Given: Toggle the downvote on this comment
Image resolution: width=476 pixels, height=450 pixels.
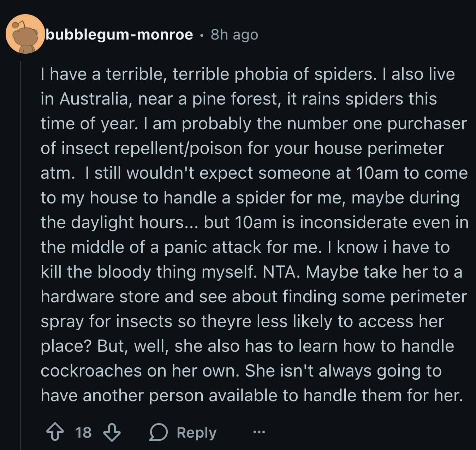Looking at the screenshot, I should coord(112,432).
